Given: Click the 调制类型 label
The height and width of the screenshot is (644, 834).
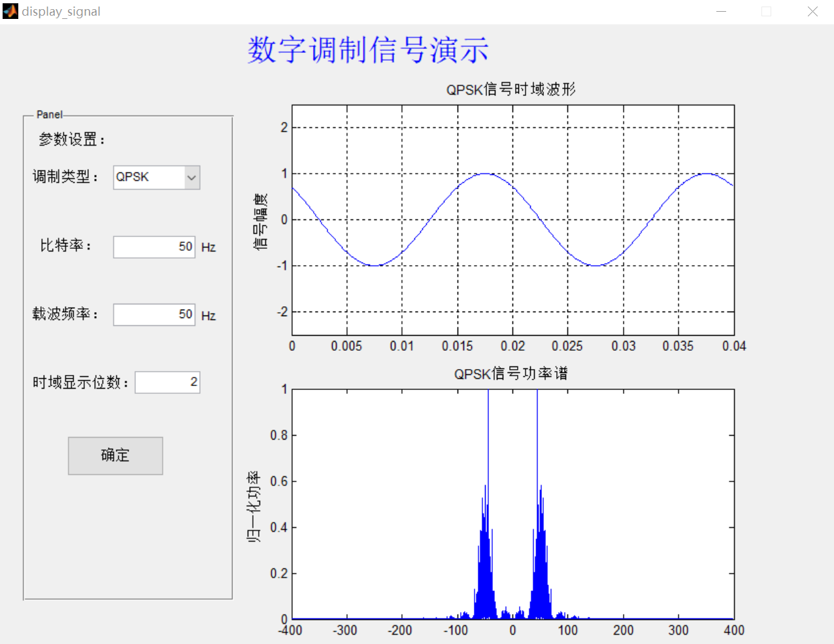Looking at the screenshot, I should (65, 176).
